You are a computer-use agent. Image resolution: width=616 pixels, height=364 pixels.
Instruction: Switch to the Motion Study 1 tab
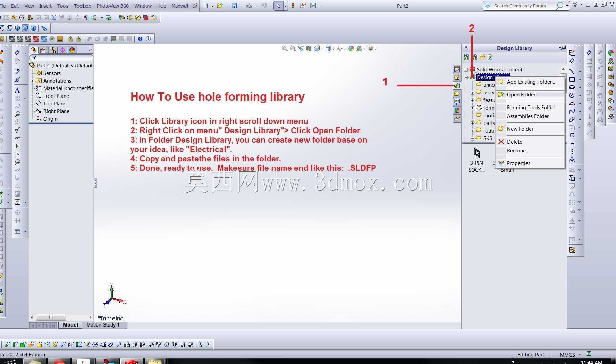tap(103, 325)
